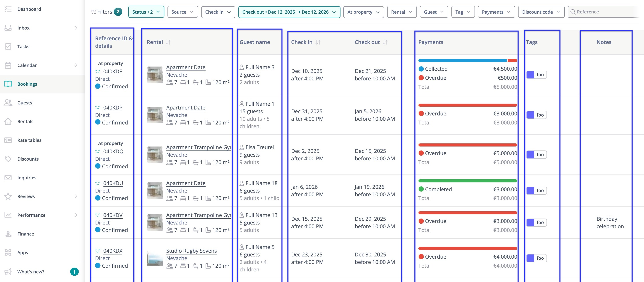Click the Discounts tag icon
Viewport: 644px width, 282px height.
click(8, 159)
